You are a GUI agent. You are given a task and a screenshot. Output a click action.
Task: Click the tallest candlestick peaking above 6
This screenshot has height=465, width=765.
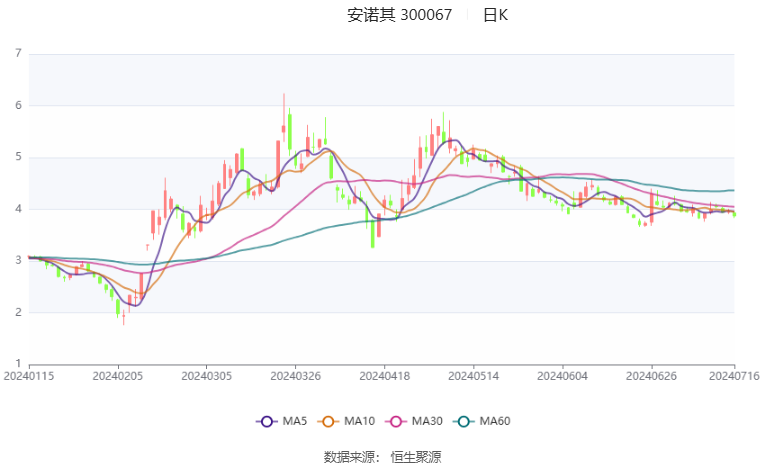pyautogui.click(x=283, y=118)
